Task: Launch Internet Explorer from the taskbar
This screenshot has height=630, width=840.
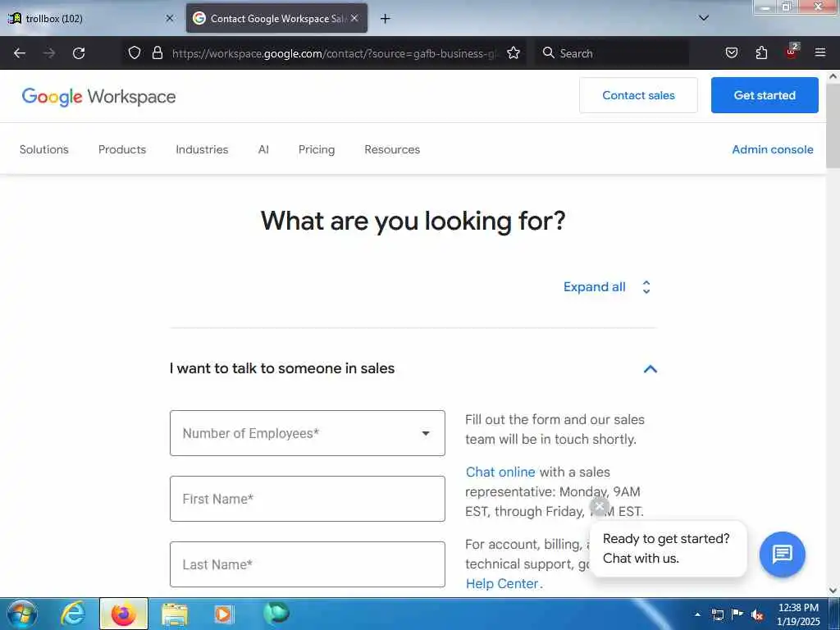Action: pyautogui.click(x=73, y=614)
